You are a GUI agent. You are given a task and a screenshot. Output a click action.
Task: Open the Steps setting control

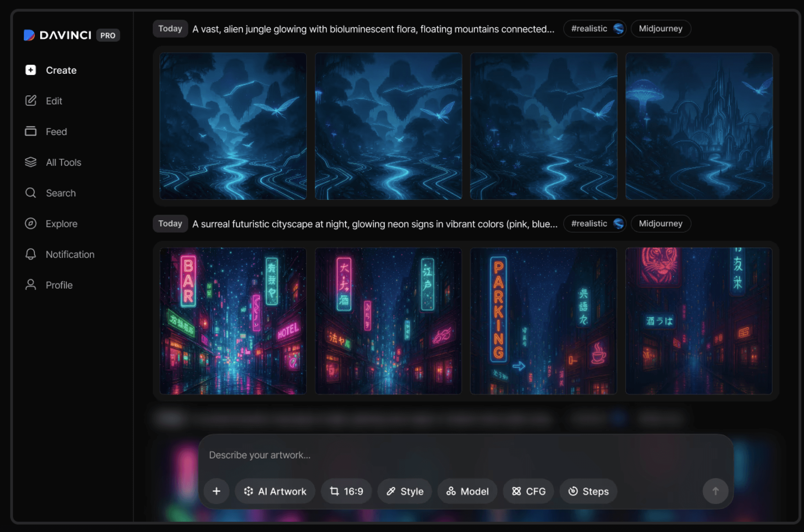coord(588,491)
